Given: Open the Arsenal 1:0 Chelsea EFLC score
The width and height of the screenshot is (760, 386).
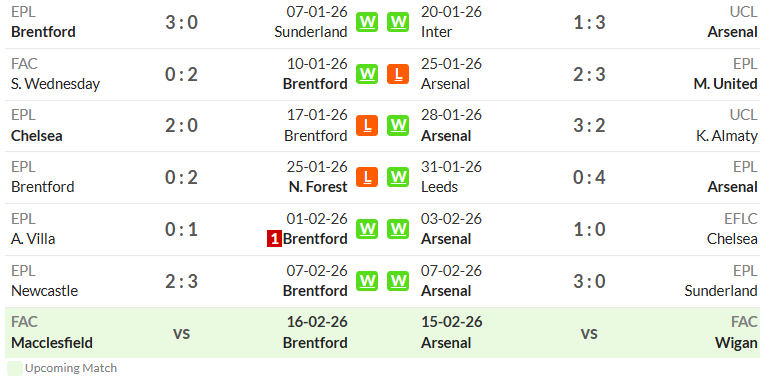Looking at the screenshot, I should pyautogui.click(x=589, y=229).
